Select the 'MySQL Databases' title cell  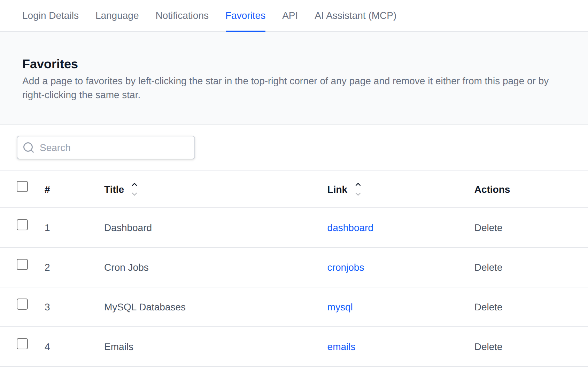(145, 307)
